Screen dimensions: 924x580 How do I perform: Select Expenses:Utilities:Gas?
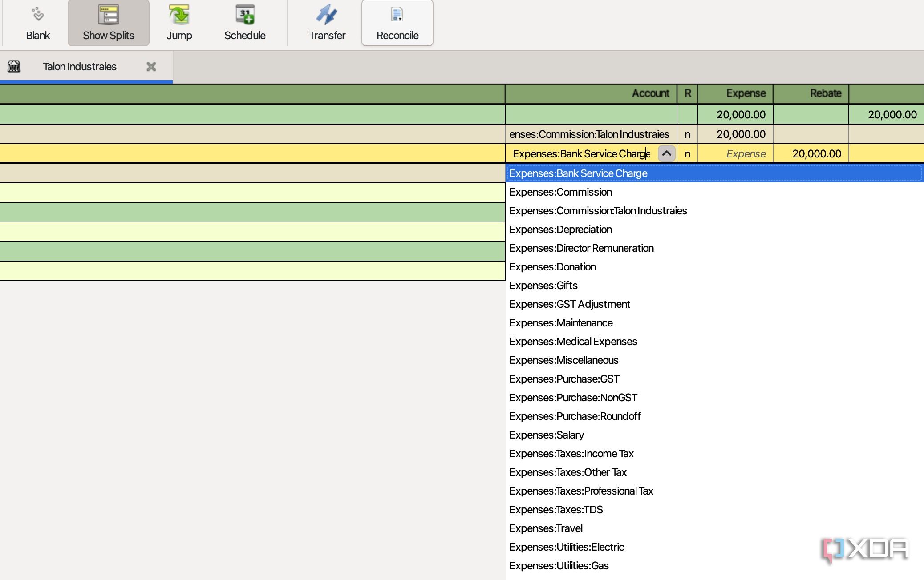click(x=714, y=566)
